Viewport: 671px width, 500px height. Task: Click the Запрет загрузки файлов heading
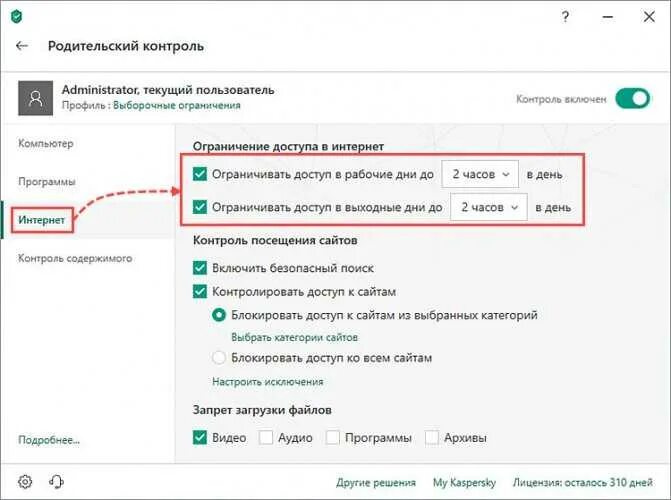point(262,410)
